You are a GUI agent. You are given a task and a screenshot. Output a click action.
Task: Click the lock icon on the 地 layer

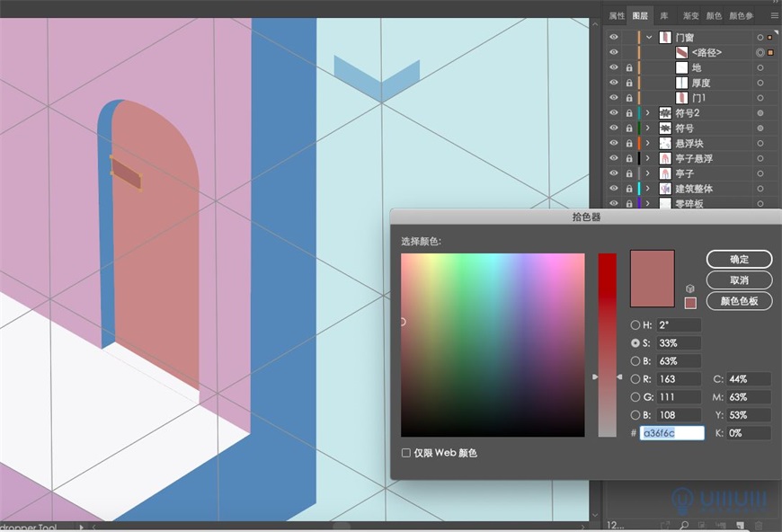tap(627, 67)
